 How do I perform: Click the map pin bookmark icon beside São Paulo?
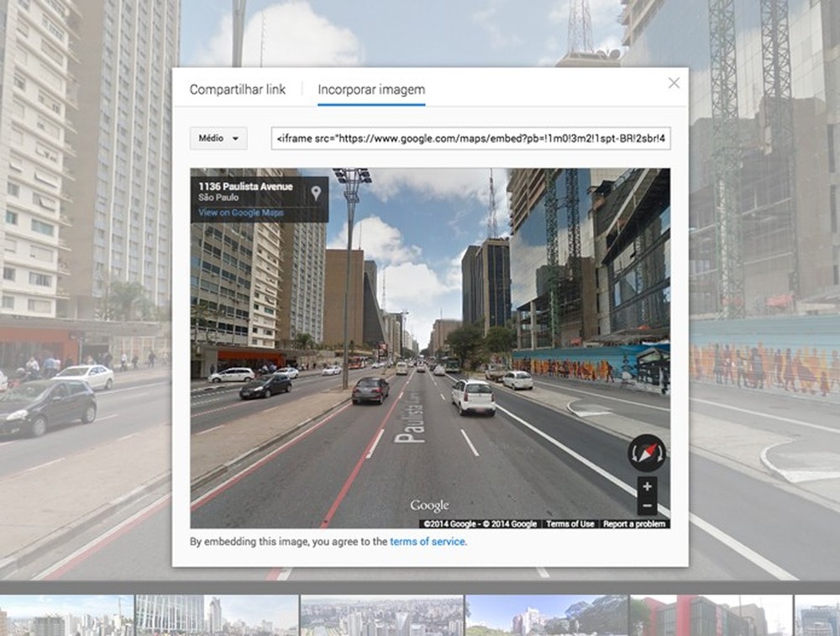click(x=314, y=193)
